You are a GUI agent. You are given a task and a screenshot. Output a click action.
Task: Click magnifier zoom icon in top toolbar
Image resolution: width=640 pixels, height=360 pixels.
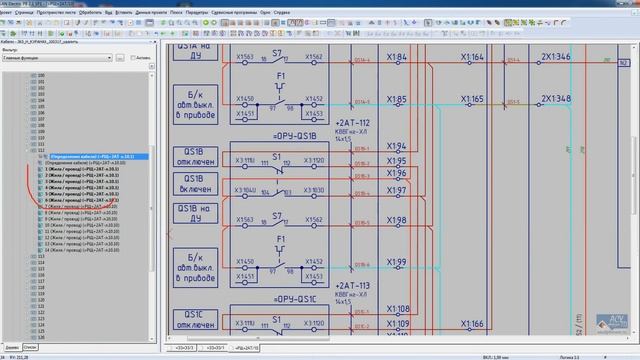[x=179, y=23]
